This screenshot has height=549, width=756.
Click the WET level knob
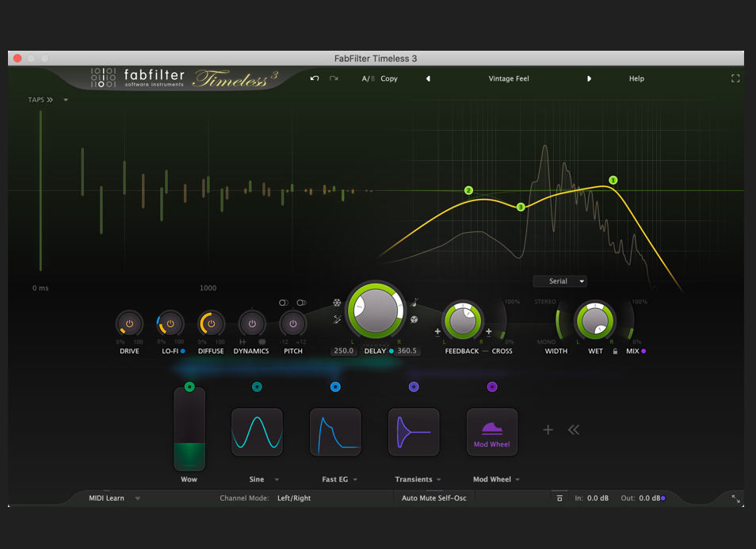595,321
